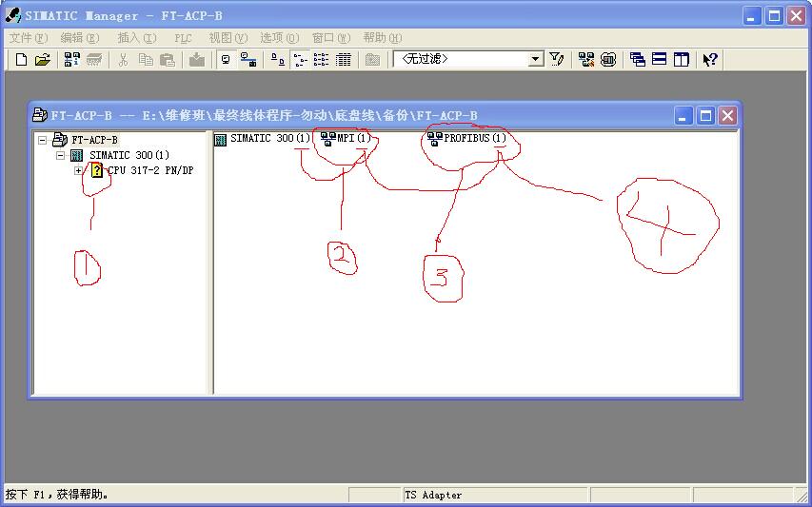Viewport: 812px width, 507px height.
Task: Click the Paste clipboard icon
Action: coord(167,60)
